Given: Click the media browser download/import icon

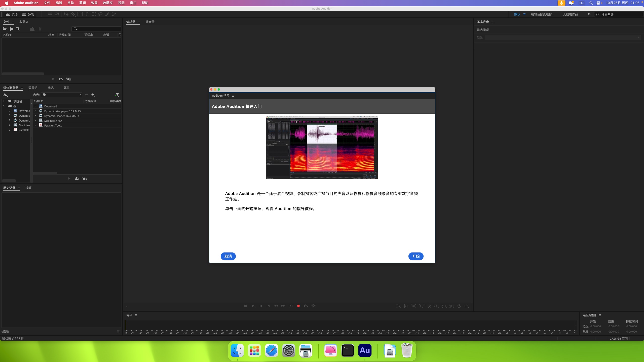Looking at the screenshot, I should (5, 95).
